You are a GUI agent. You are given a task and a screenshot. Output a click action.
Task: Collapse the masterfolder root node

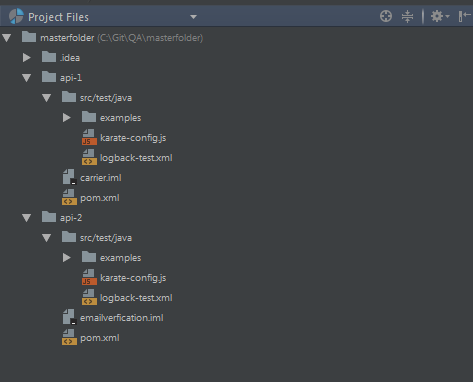coord(7,38)
